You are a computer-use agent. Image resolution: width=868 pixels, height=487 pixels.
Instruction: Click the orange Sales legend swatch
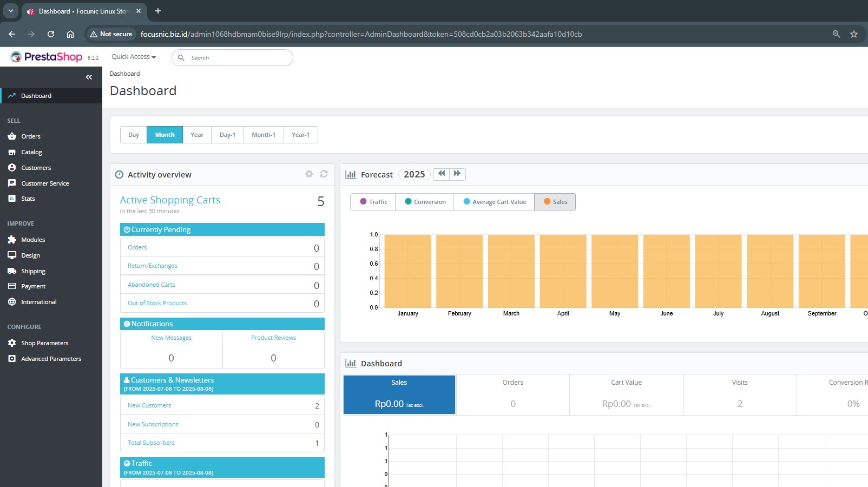click(547, 202)
